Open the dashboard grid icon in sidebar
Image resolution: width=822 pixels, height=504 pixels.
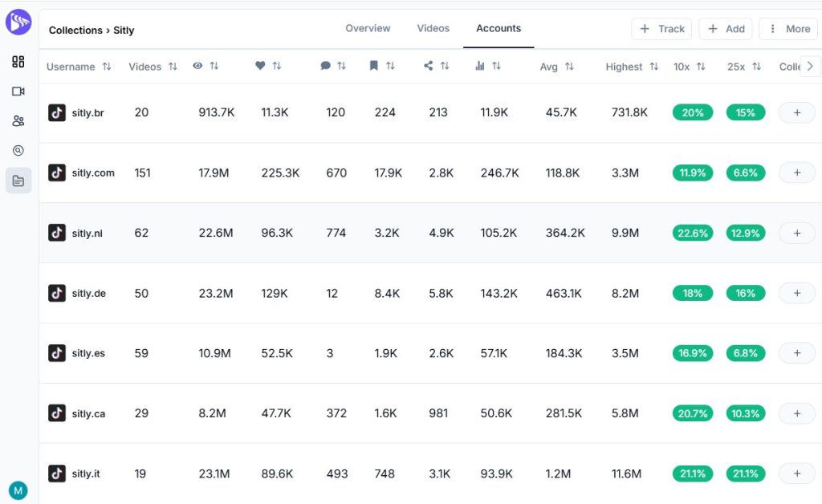[x=18, y=62]
